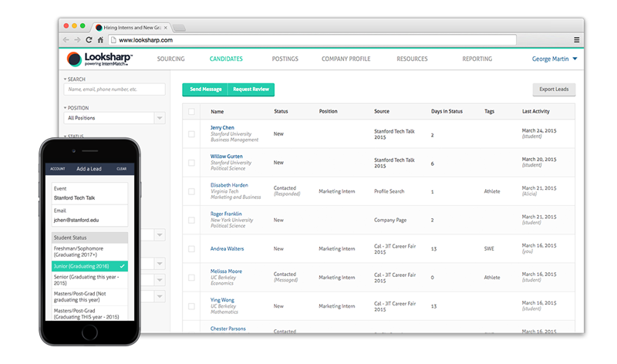Open Jerry Chen's candidate profile
This screenshot has width=617, height=364.
pos(222,127)
